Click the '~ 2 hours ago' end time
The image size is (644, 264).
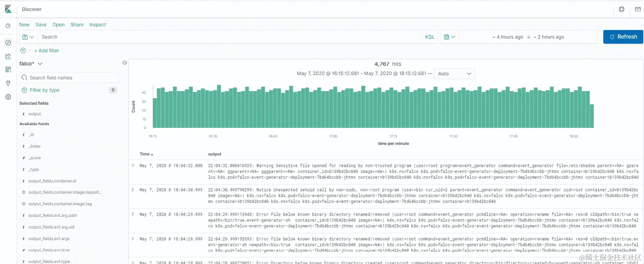click(x=549, y=37)
